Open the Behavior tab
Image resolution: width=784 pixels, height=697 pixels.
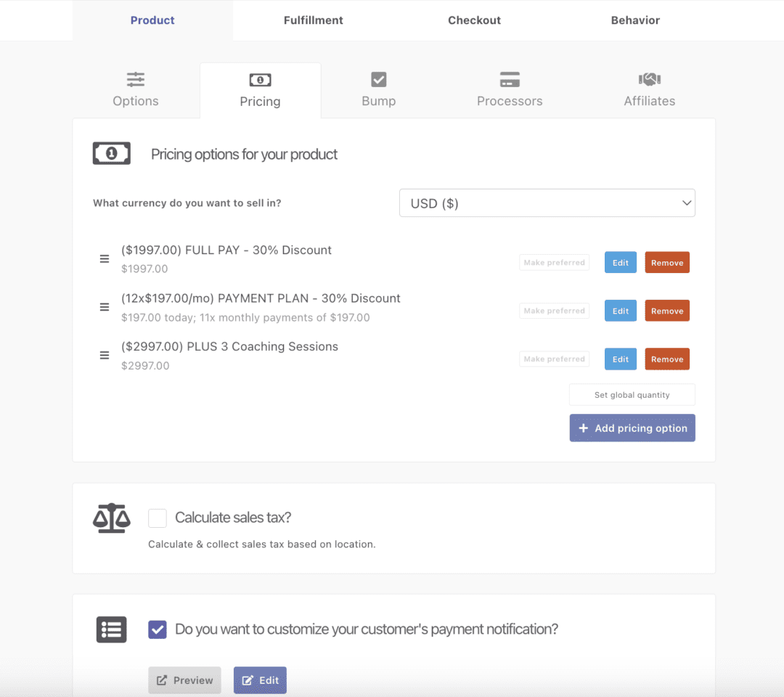click(635, 20)
